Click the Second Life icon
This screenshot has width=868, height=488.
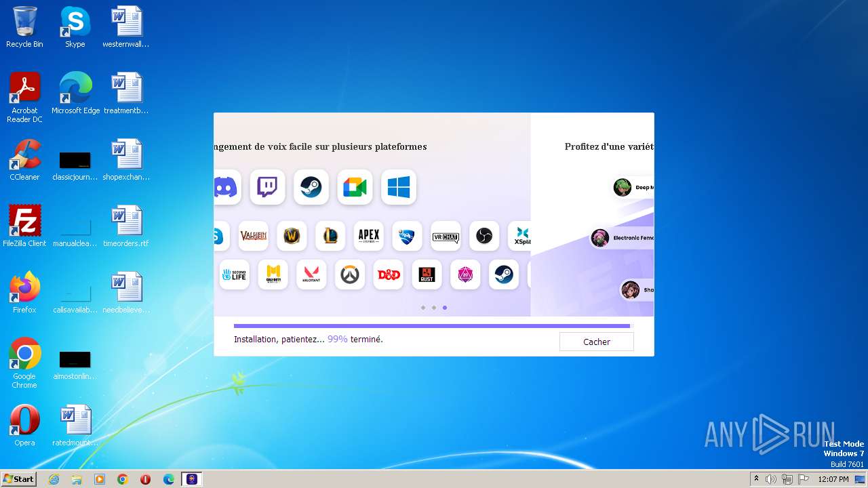click(235, 274)
